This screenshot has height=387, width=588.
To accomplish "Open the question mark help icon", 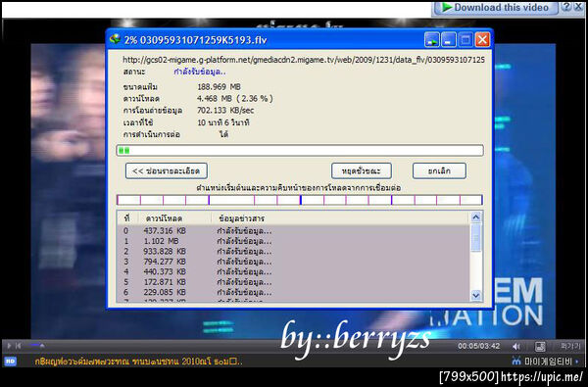I will (566, 7).
